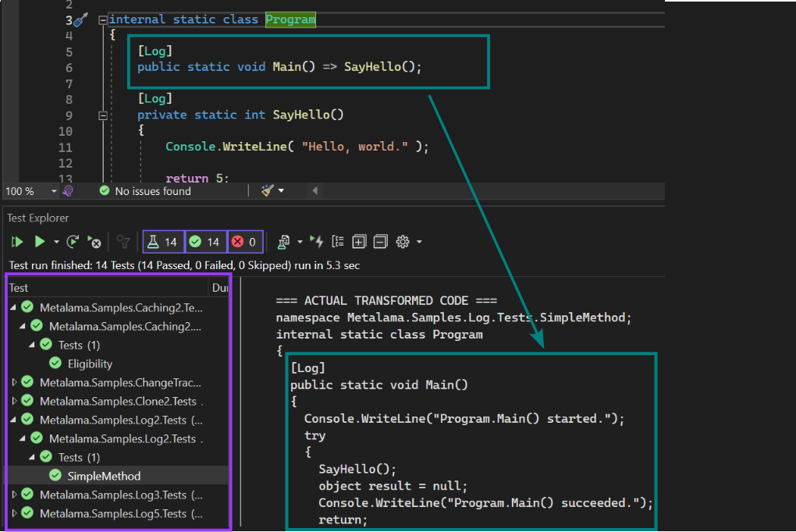This screenshot has width=796, height=532.
Task: Click the "Program.Main() started." output line
Action: (464, 419)
